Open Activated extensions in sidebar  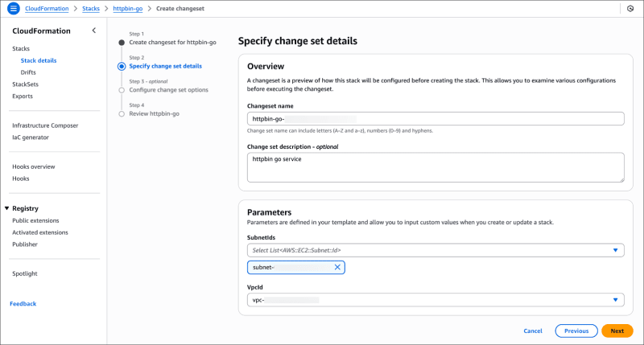(x=40, y=232)
